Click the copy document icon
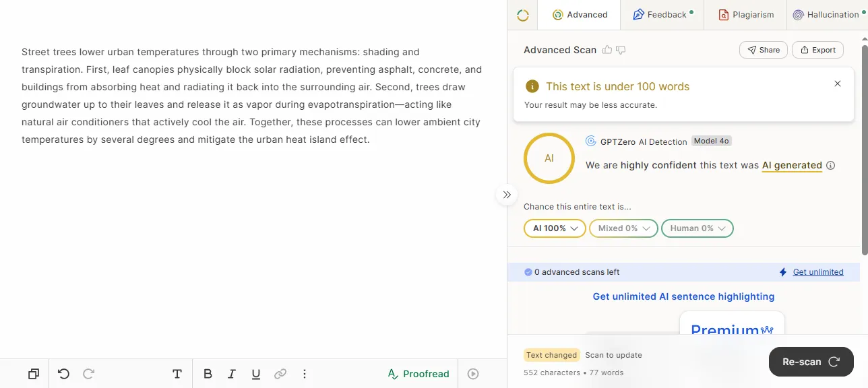868x388 pixels. 34,374
